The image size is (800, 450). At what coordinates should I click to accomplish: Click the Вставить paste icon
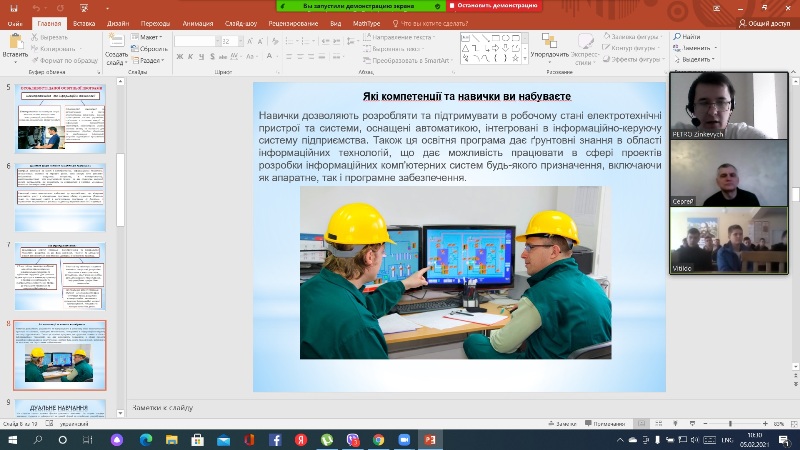click(x=15, y=41)
